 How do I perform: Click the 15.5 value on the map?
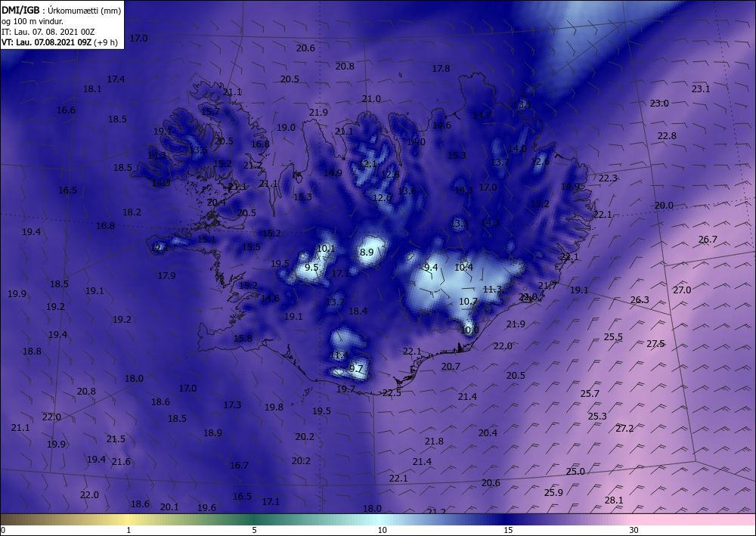coord(251,247)
